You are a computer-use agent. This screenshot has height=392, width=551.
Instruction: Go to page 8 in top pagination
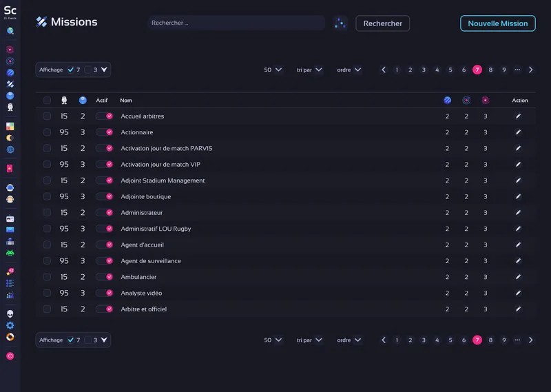point(490,70)
